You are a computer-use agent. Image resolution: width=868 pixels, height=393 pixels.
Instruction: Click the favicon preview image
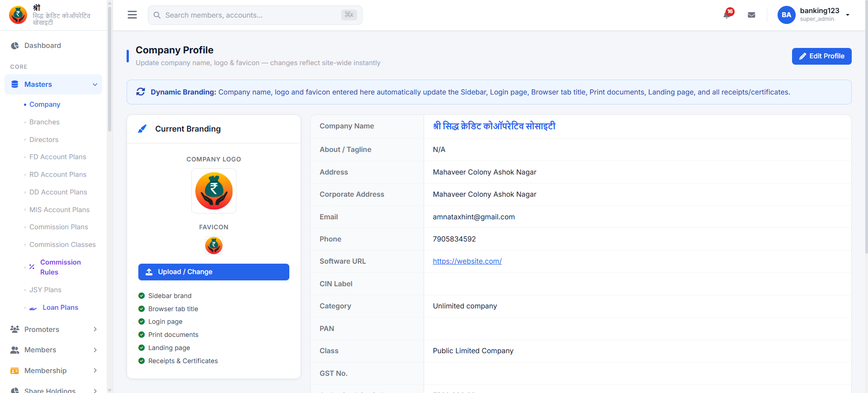214,246
